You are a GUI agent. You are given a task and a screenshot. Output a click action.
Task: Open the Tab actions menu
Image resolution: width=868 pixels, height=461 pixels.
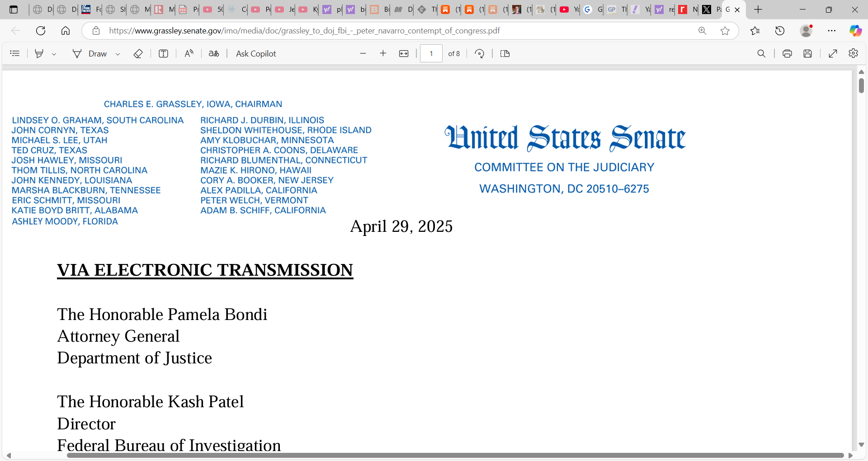14,9
